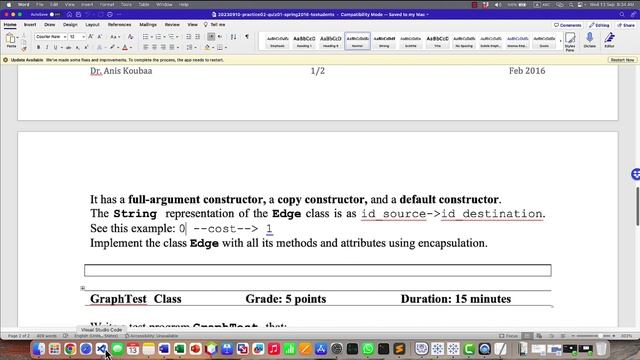Viewport: 640px width, 360px height.
Task: Apply subscript formatting
Action: tap(78, 48)
